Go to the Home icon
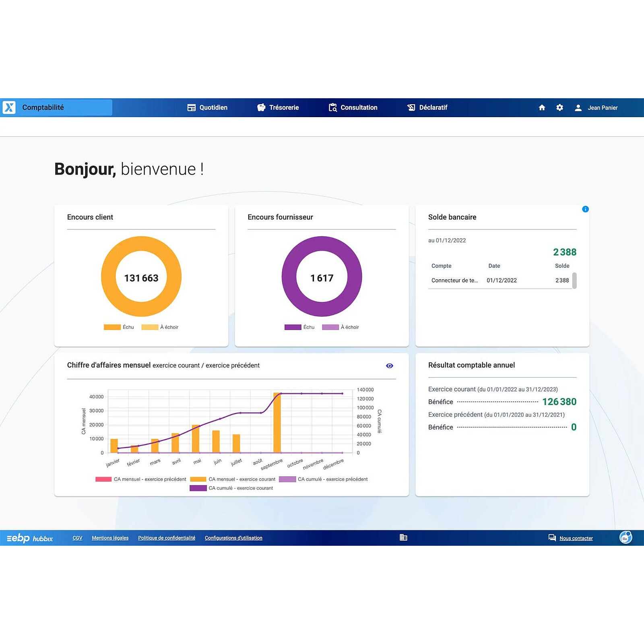The width and height of the screenshot is (644, 644). point(542,107)
